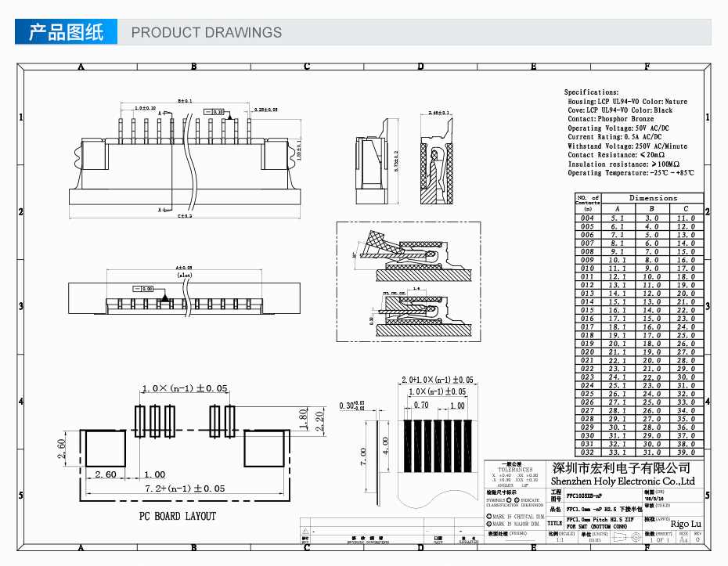The width and height of the screenshot is (728, 566).
Task: Click the Cove: LCP UL94-V0 Color: Black line
Action: click(620, 110)
